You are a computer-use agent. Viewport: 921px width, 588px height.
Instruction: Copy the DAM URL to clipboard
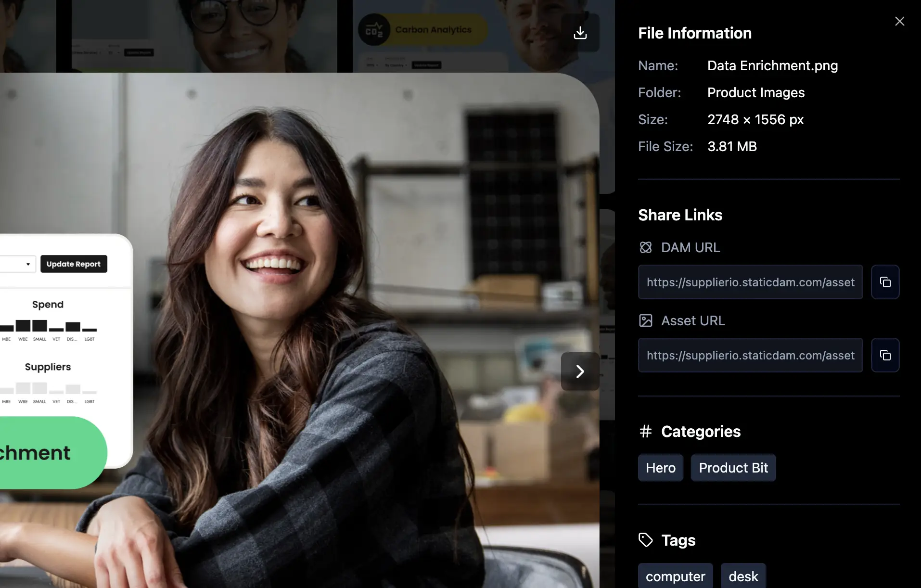pos(885,282)
